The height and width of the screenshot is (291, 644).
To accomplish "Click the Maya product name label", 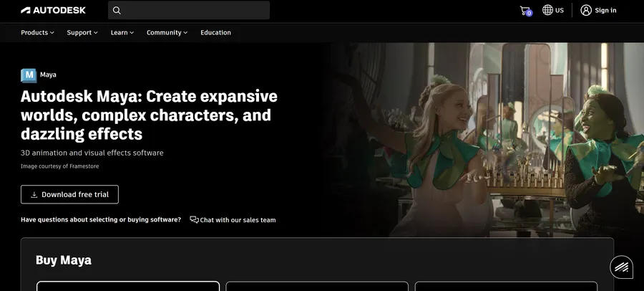I will pyautogui.click(x=48, y=75).
